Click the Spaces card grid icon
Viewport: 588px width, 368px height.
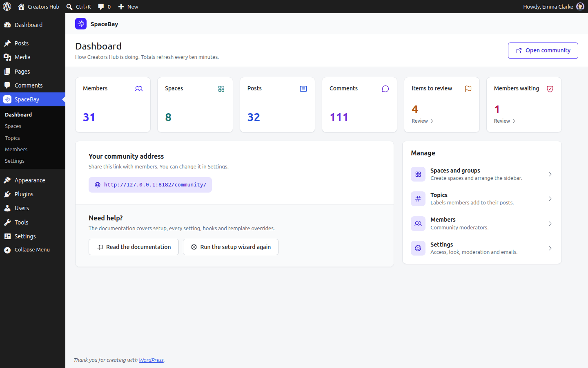[221, 89]
